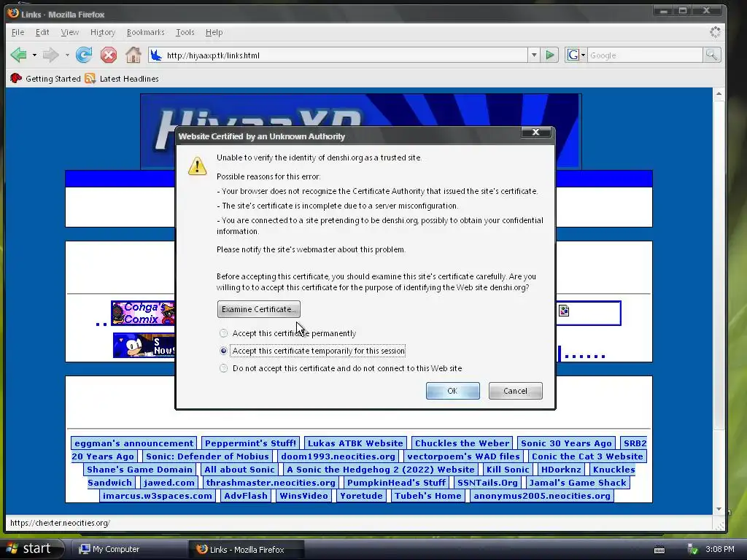Open the doom1993.neocities.org link
The image size is (747, 560).
(x=338, y=456)
